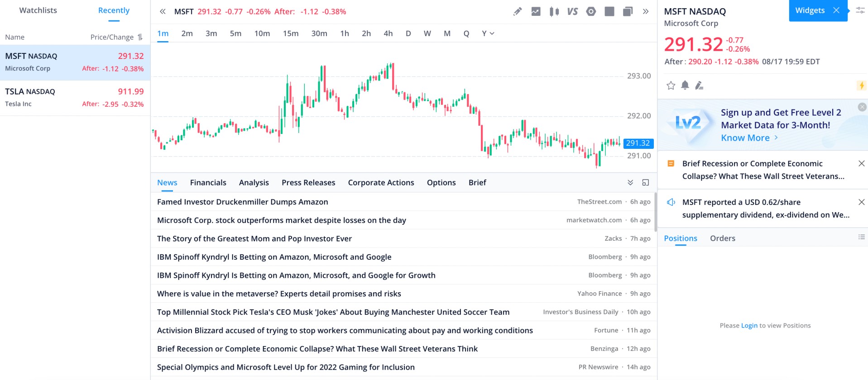The width and height of the screenshot is (868, 380).
Task: Click the note edit icon
Action: [x=699, y=85]
